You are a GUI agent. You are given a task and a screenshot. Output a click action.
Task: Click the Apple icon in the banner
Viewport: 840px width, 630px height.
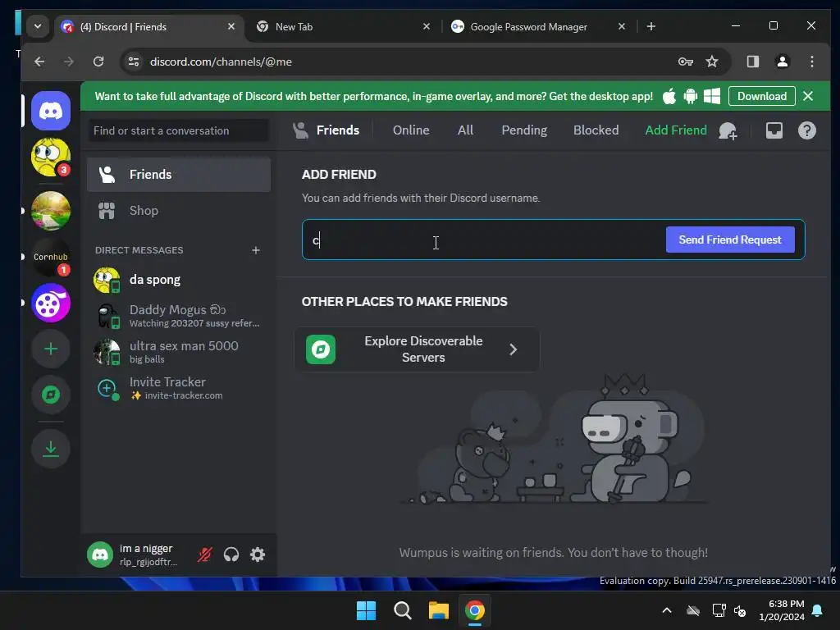pos(669,97)
